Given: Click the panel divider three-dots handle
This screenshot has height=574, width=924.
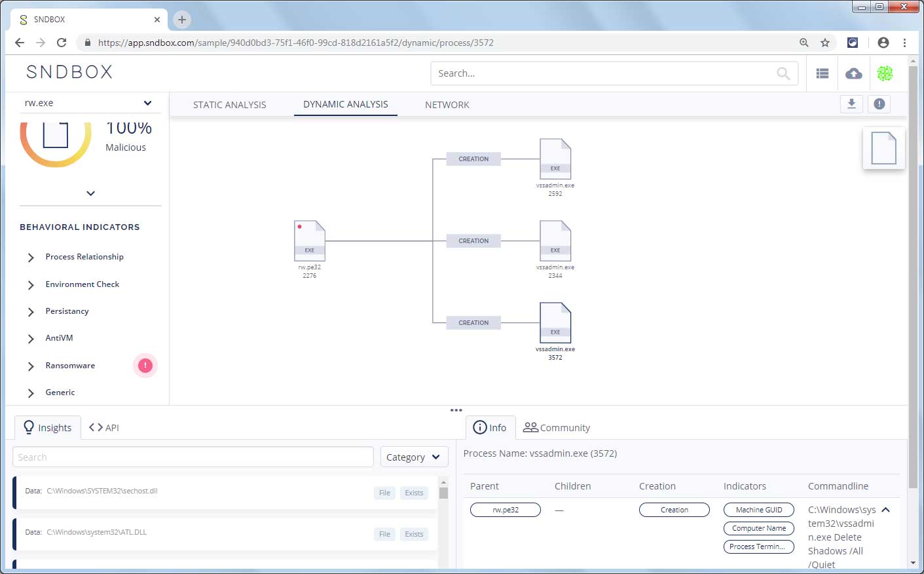Looking at the screenshot, I should (456, 410).
